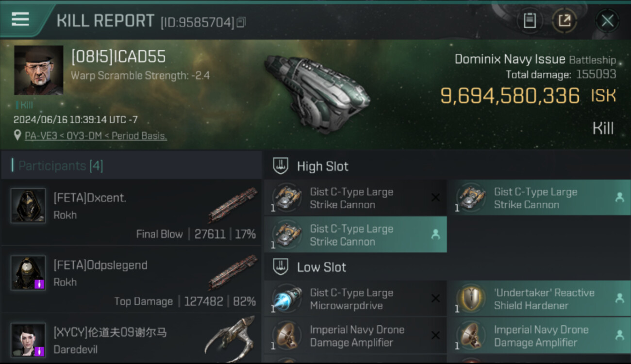Copy the kill report ID icon
Viewport: 631px width, 364px height.
pos(242,22)
